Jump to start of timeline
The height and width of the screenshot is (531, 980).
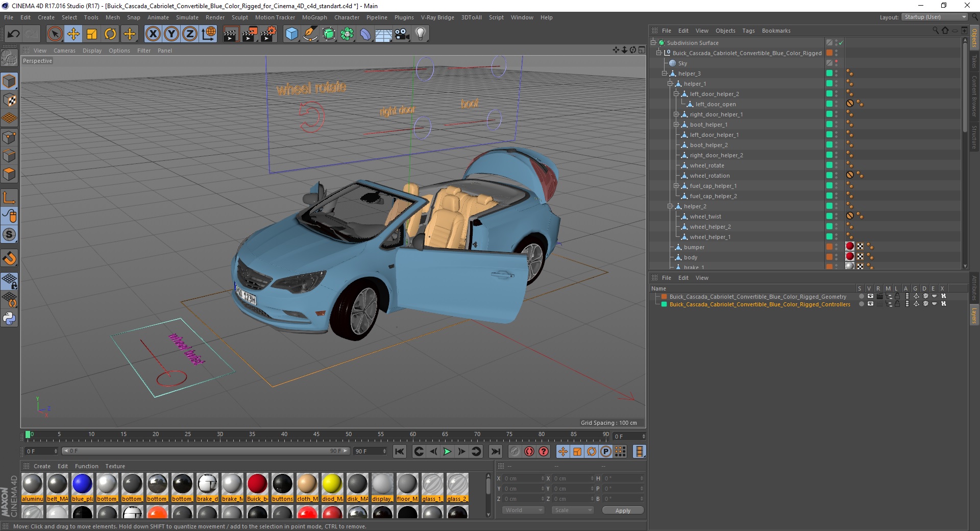point(400,451)
